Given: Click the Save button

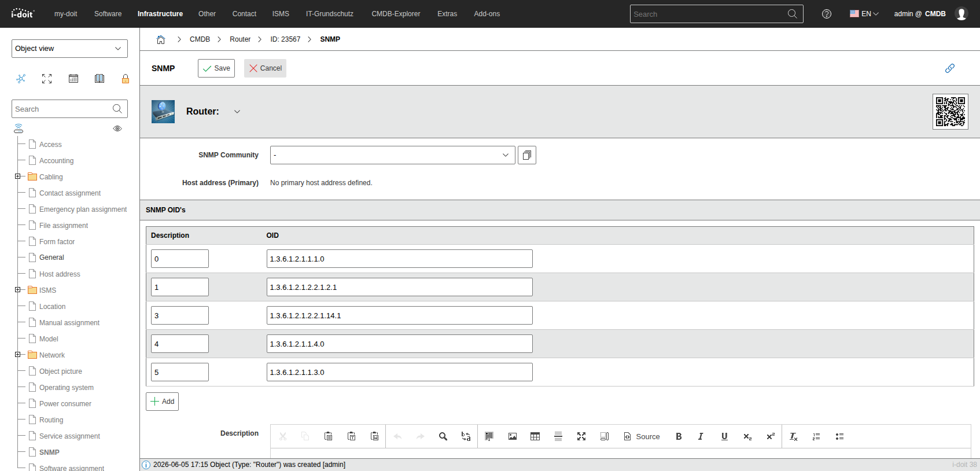Looking at the screenshot, I should pos(216,68).
